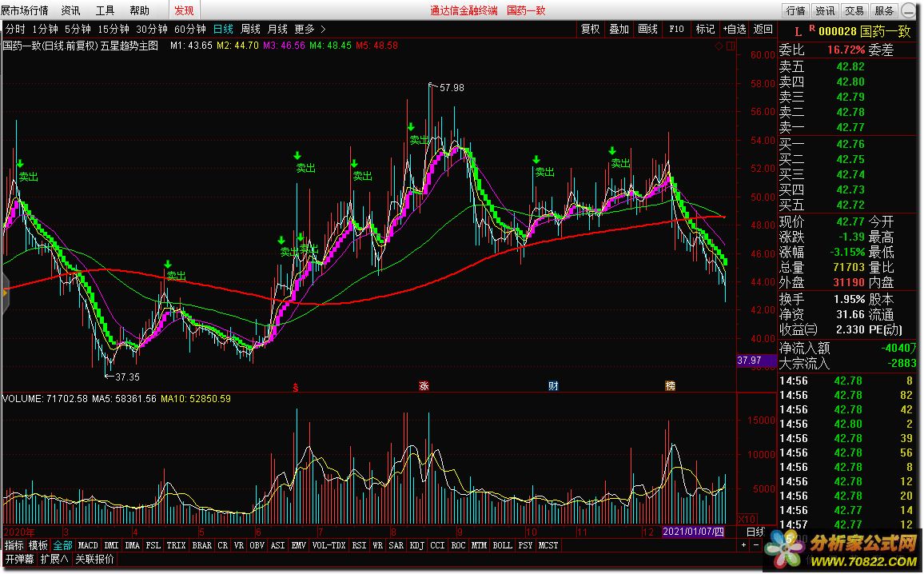Select the 指标 indicator tab
The image size is (924, 574).
pyautogui.click(x=14, y=546)
